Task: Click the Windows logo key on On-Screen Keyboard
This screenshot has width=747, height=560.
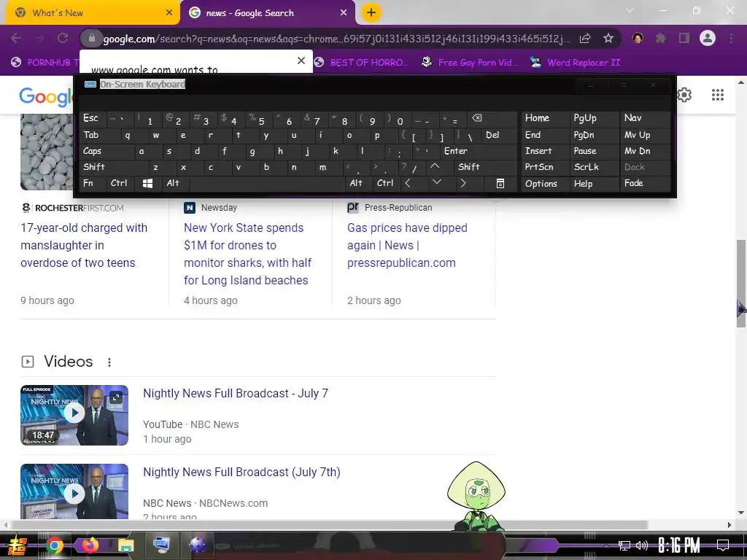Action: point(147,183)
